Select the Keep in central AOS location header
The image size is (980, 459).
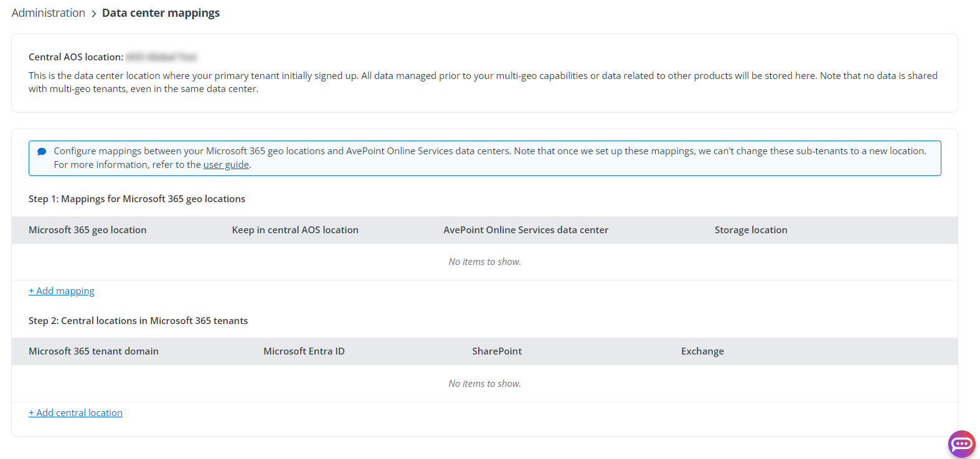[295, 230]
